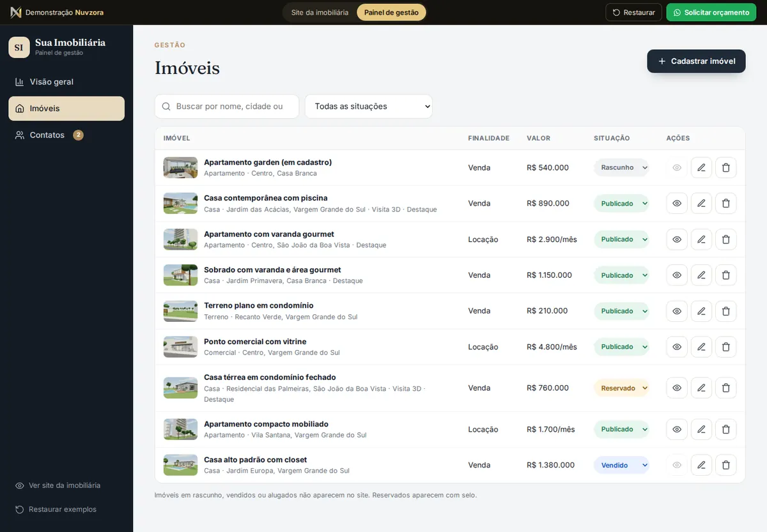767x532 pixels.
Task: Delete Terreno plano em condomínio listing
Action: (725, 311)
